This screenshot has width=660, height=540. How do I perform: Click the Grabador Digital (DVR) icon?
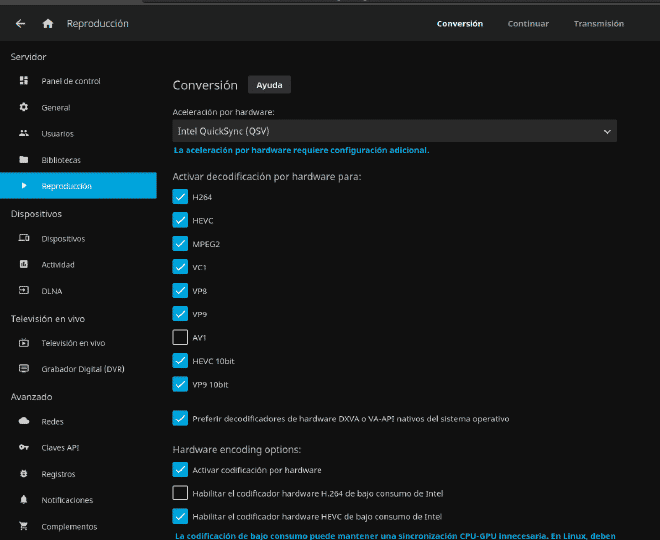(x=24, y=369)
